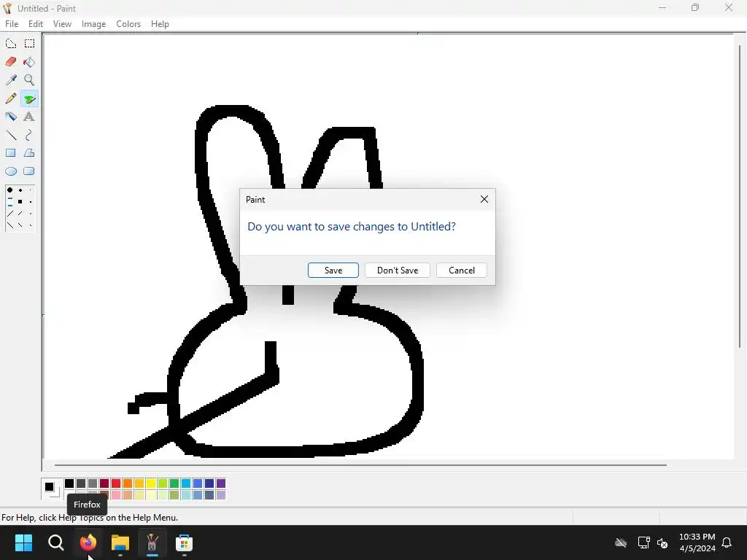Choose the Fill With Color bucket tool

tap(29, 62)
